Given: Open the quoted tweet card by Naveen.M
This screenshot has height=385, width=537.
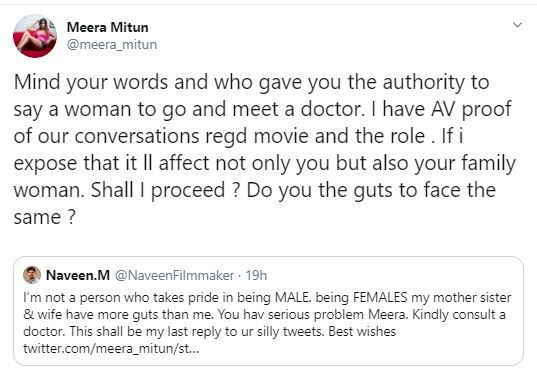Looking at the screenshot, I should (x=268, y=311).
